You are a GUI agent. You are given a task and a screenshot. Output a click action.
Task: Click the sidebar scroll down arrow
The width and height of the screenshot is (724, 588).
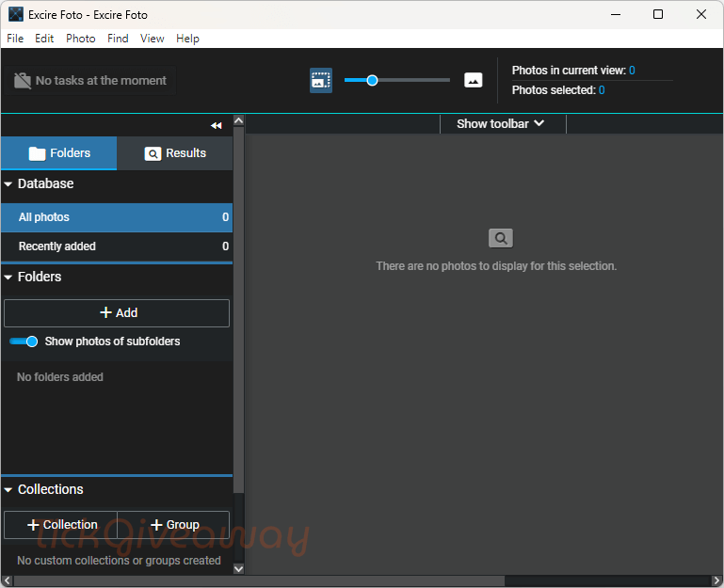click(x=239, y=568)
